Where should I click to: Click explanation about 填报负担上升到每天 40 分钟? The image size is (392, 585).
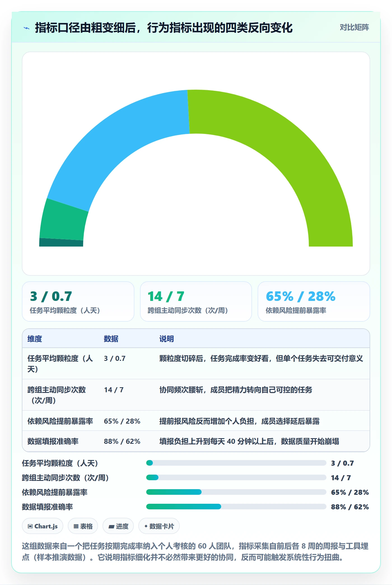pos(249,441)
